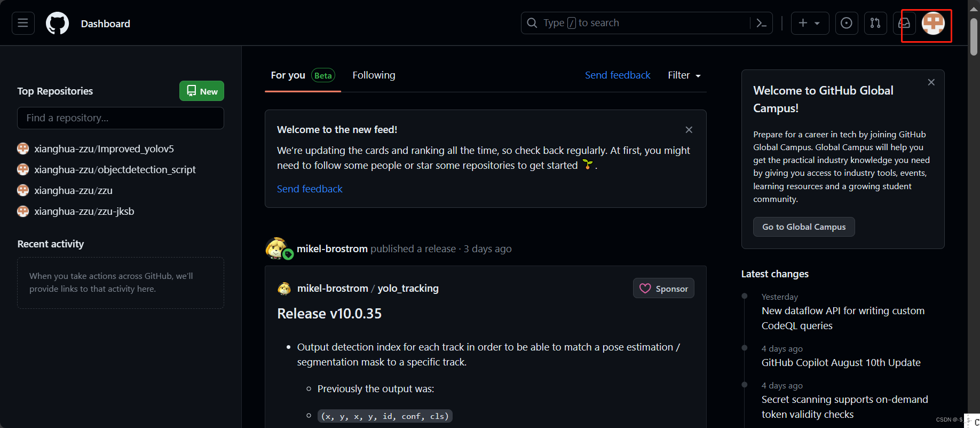Focus the 'Find a repository' field
This screenshot has width=980, height=428.
[121, 118]
